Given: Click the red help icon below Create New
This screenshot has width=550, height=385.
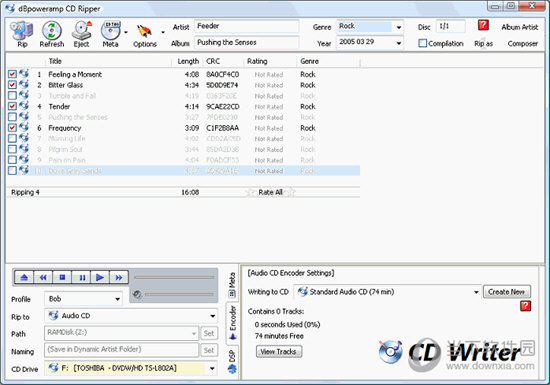Looking at the screenshot, I should (525, 306).
